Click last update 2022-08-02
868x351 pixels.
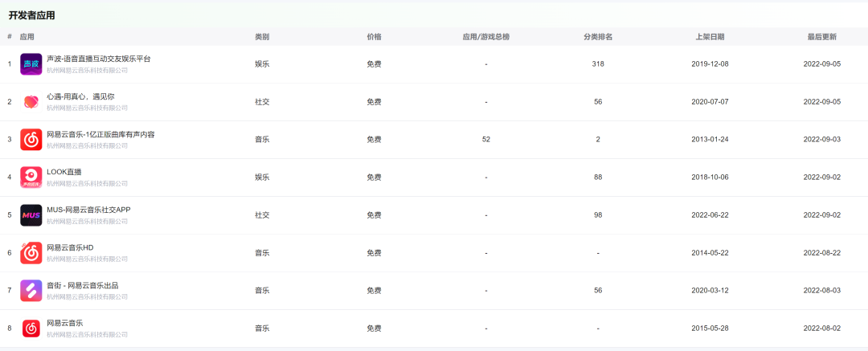[822, 329]
